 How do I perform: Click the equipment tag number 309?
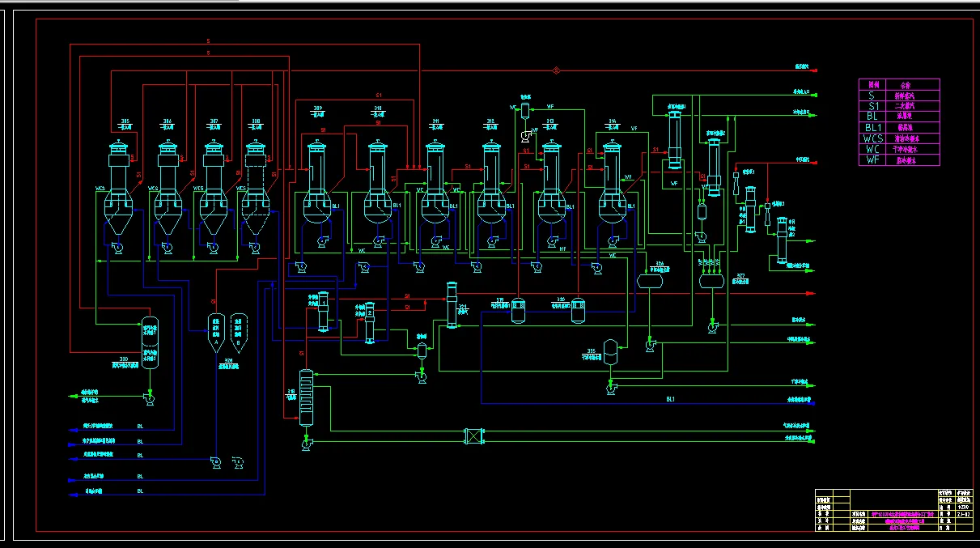[317, 108]
